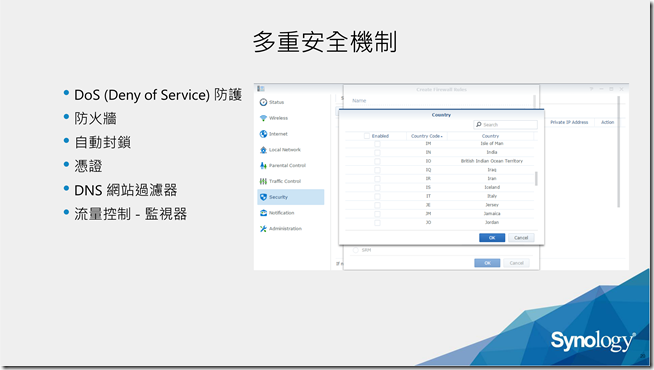Select the 'Jersey' country name
This screenshot has height=370, width=654.
[492, 205]
